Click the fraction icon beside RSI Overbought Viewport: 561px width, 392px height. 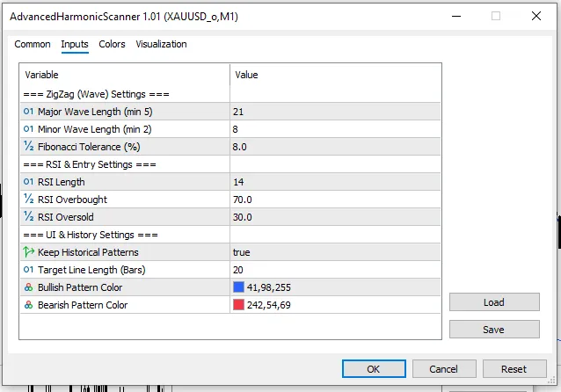click(x=28, y=199)
